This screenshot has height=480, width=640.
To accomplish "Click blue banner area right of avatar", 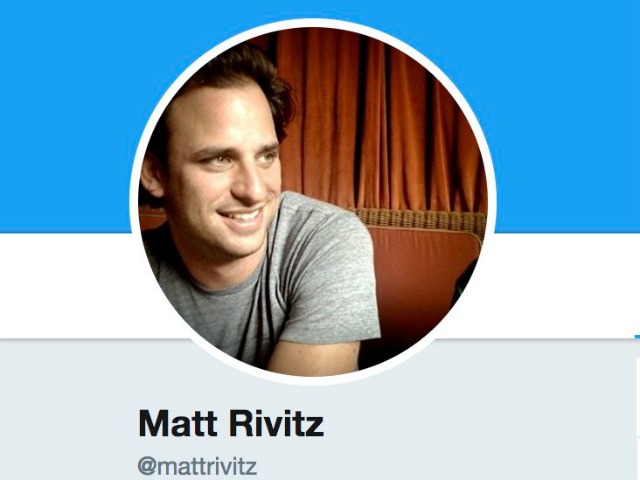I will [567, 114].
